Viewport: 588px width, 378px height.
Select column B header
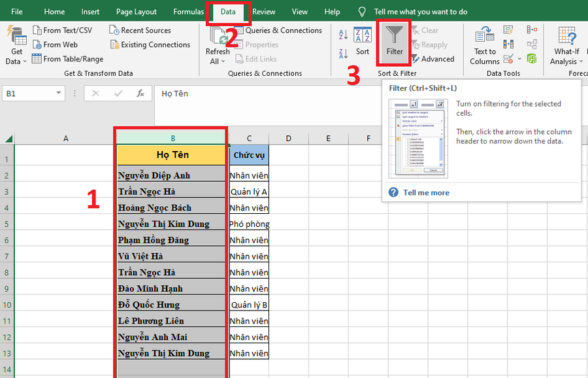pos(172,139)
